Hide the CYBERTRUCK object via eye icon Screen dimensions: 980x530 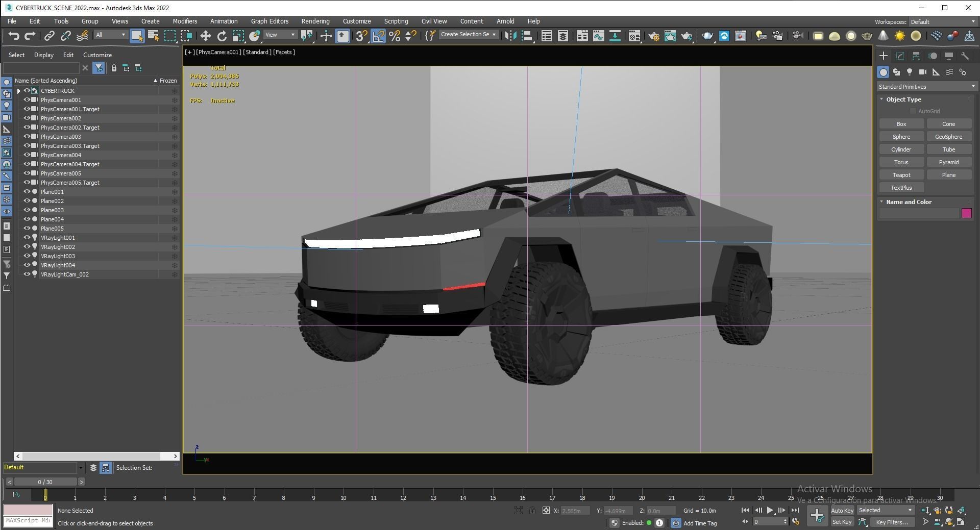tap(27, 91)
